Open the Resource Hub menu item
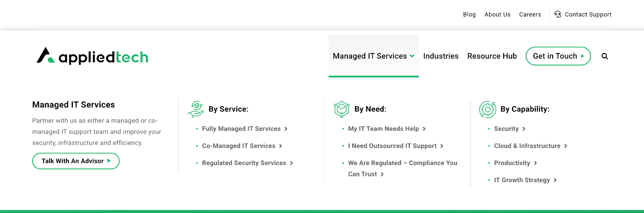This screenshot has height=213, width=644. click(492, 56)
